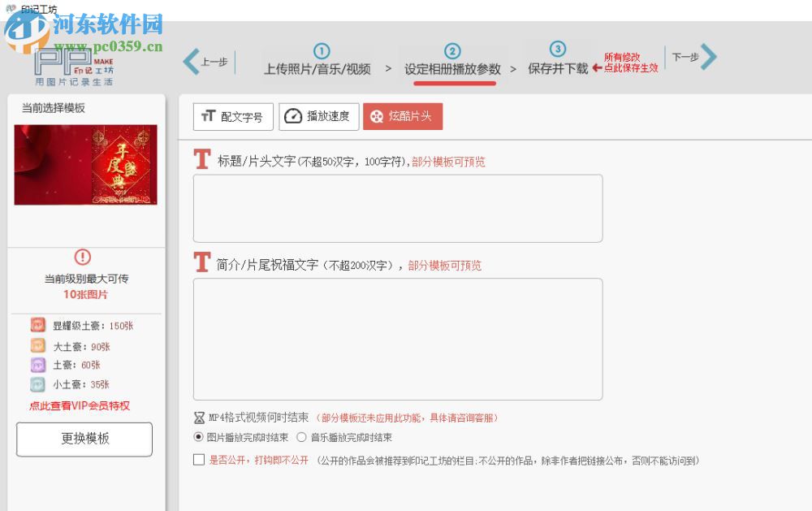Select the 音乐播放完成时结束 radio option
812x511 pixels.
[x=301, y=436]
